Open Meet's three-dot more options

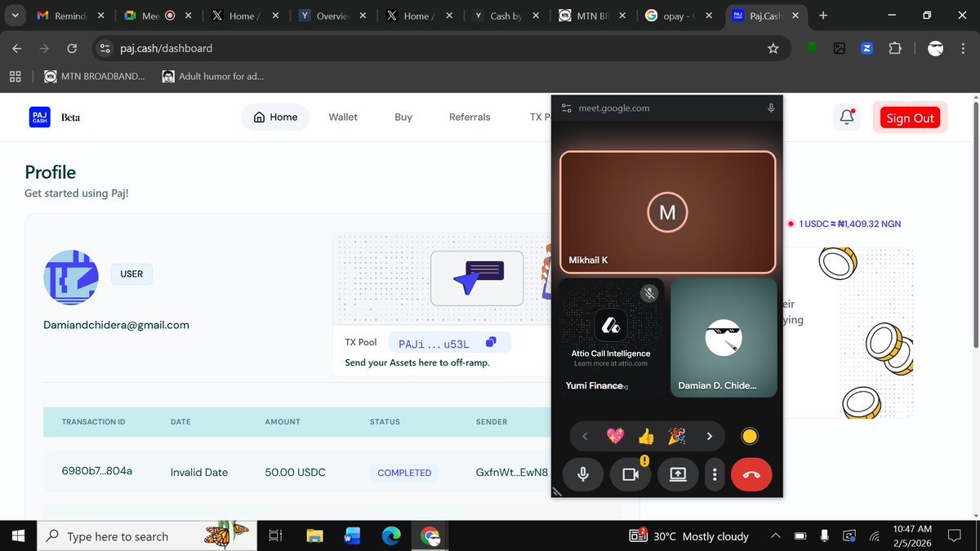pos(715,474)
